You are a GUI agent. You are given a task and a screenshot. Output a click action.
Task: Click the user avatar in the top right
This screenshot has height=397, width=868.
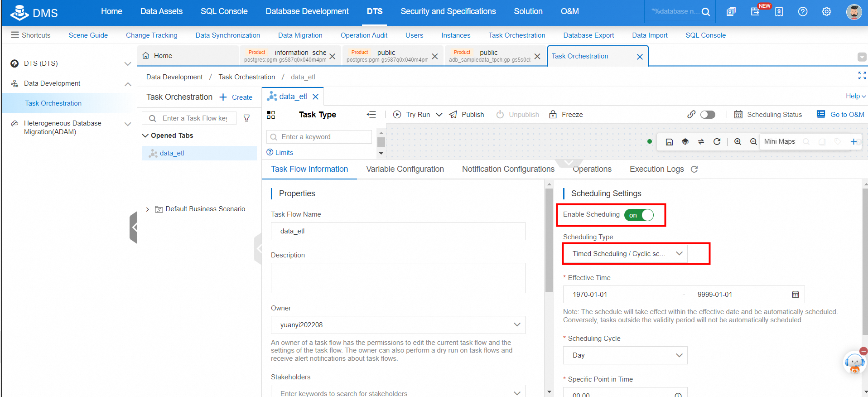[854, 12]
